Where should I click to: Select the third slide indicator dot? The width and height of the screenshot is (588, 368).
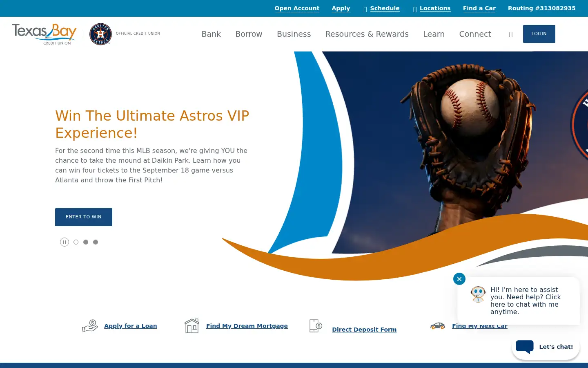tap(96, 242)
